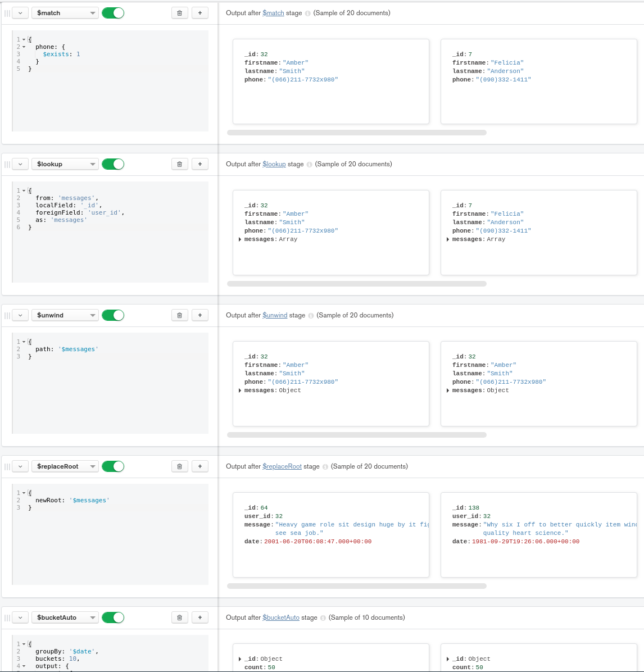Screen dimensions: 644x672
Task: Expand messages Array in Felicia's $lookup document
Action: (448, 239)
